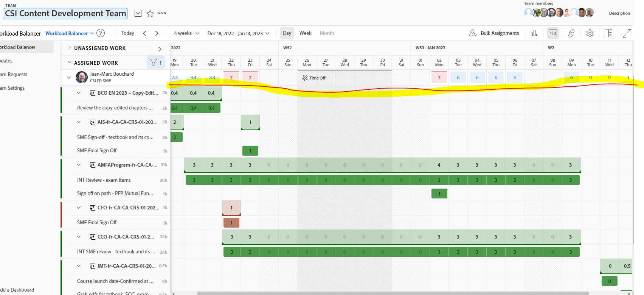The width and height of the screenshot is (644, 295).
Task: Click the CFO-fr-CA-CA-CRS project icon
Action: 93,208
